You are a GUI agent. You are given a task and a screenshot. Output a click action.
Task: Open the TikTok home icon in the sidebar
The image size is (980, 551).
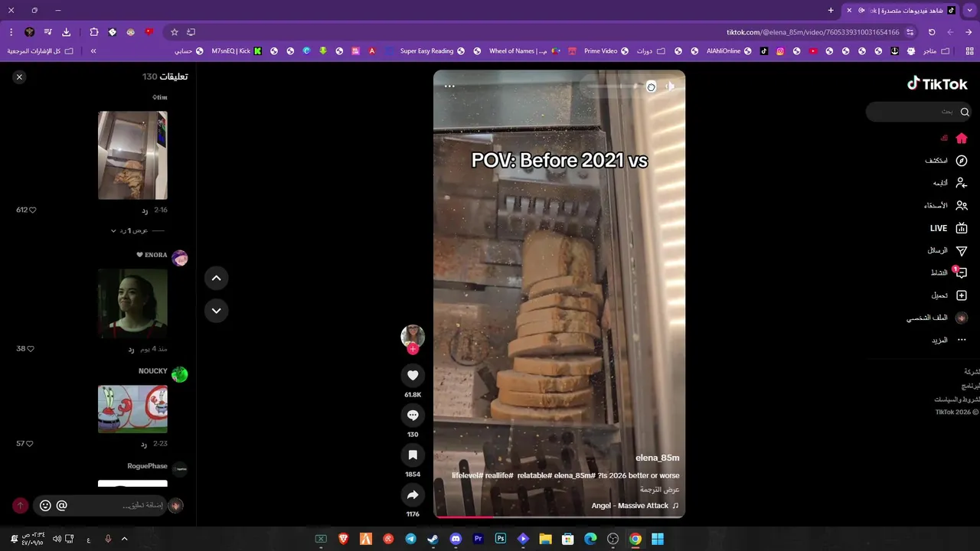tap(962, 139)
